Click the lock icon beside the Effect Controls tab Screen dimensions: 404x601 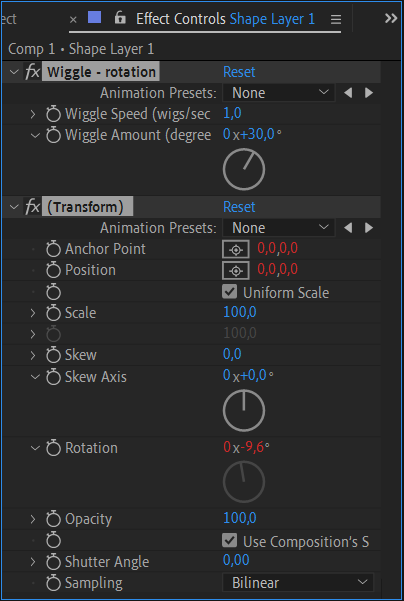[x=120, y=18]
